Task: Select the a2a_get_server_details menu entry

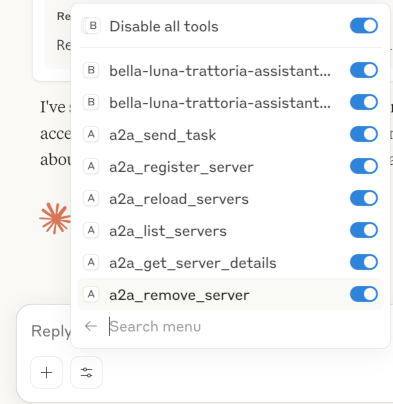Action: (230, 262)
